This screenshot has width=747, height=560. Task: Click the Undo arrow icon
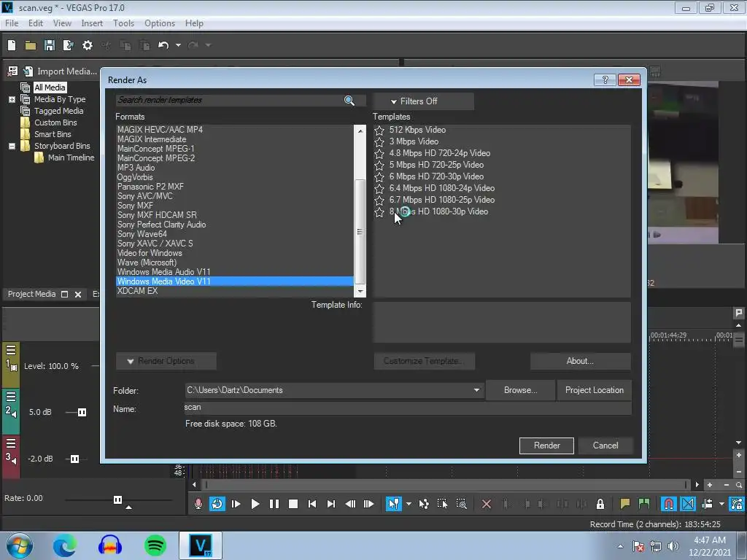tap(163, 45)
